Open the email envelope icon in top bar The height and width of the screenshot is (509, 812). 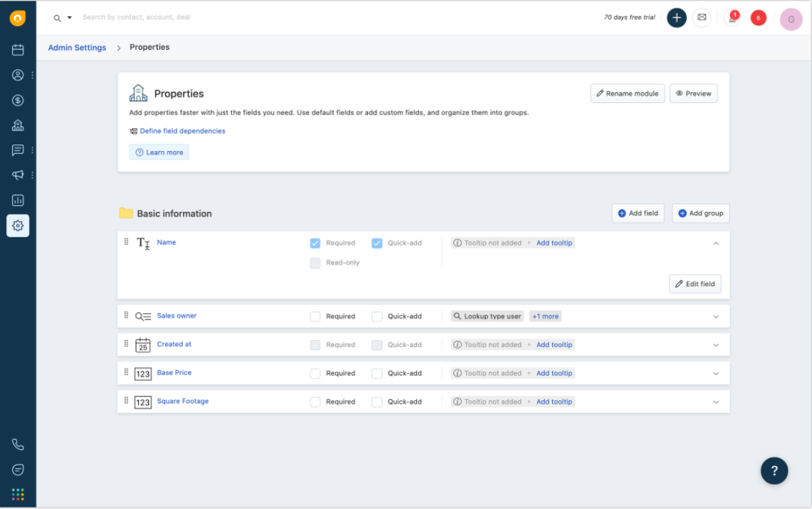pos(701,18)
